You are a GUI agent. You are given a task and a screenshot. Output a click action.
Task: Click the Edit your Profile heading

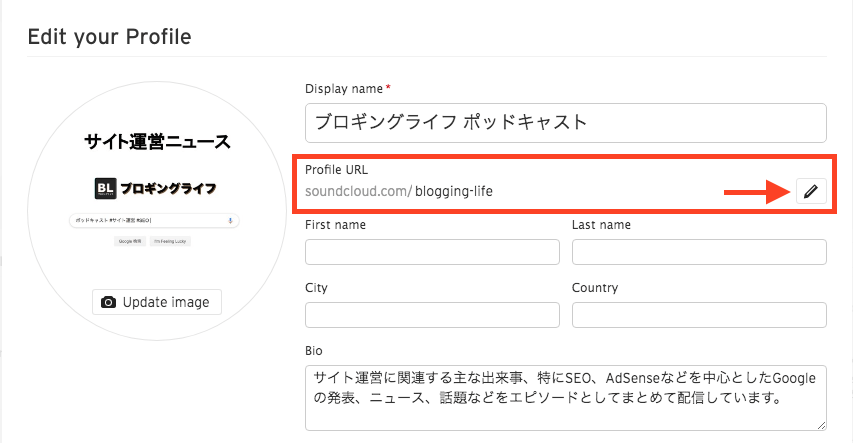pos(109,37)
